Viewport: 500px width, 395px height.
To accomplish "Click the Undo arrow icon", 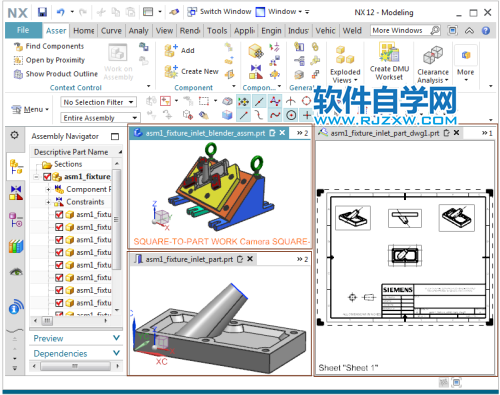I will point(61,12).
